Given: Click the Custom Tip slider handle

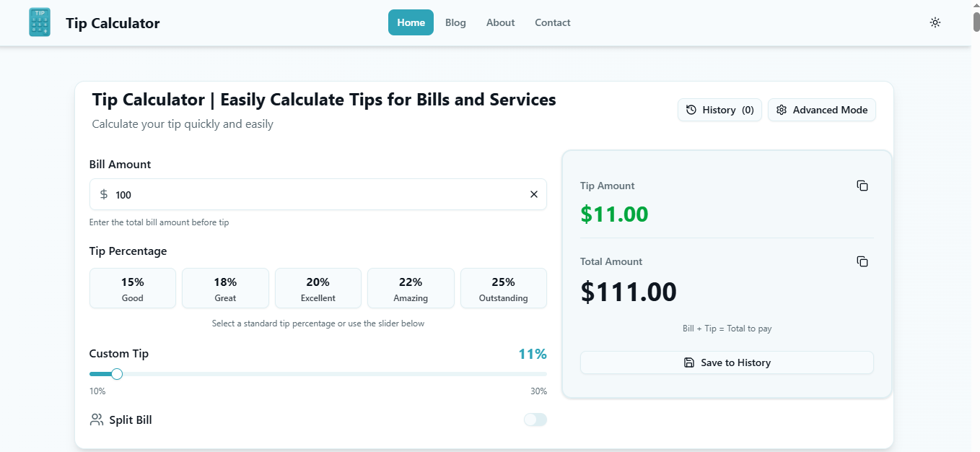Looking at the screenshot, I should (x=117, y=374).
